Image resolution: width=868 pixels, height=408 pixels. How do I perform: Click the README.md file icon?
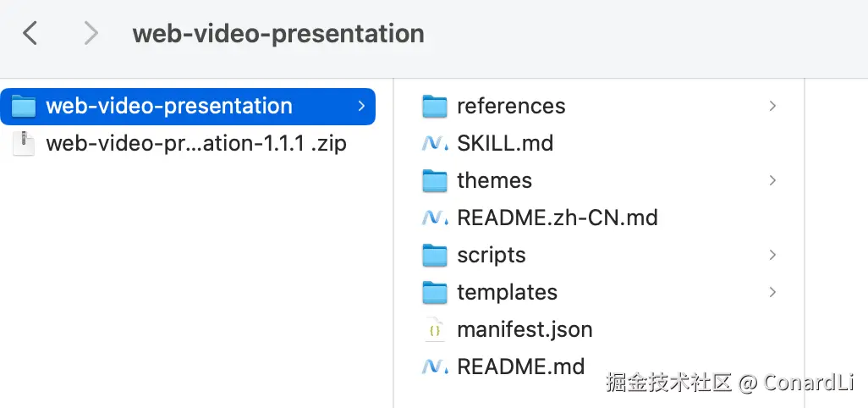click(435, 366)
